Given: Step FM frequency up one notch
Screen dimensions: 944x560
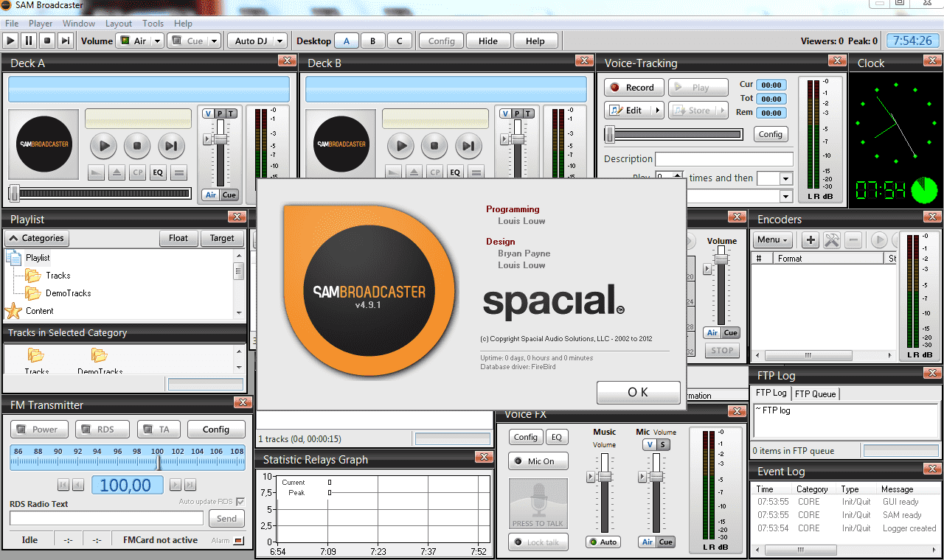Looking at the screenshot, I should pos(175,485).
